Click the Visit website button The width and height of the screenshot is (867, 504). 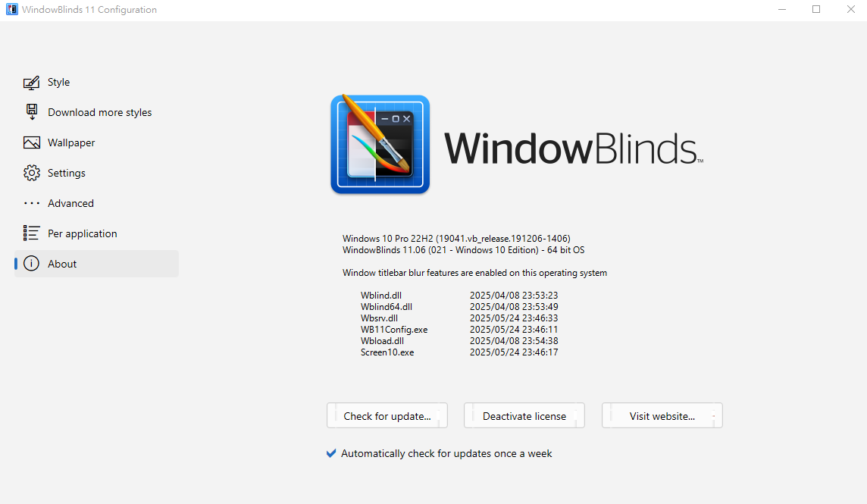click(662, 415)
